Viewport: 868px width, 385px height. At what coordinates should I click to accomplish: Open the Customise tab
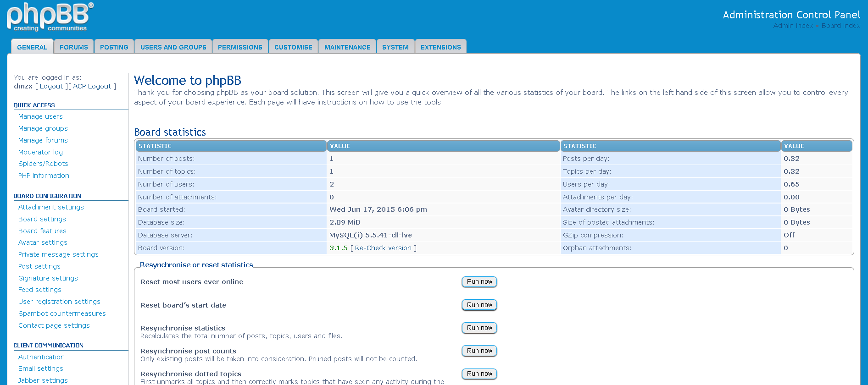tap(293, 47)
